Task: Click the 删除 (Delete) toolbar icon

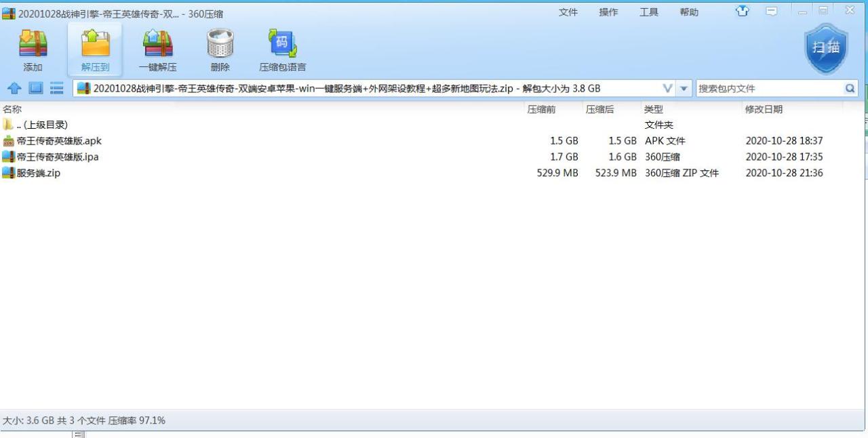Action: coord(220,47)
